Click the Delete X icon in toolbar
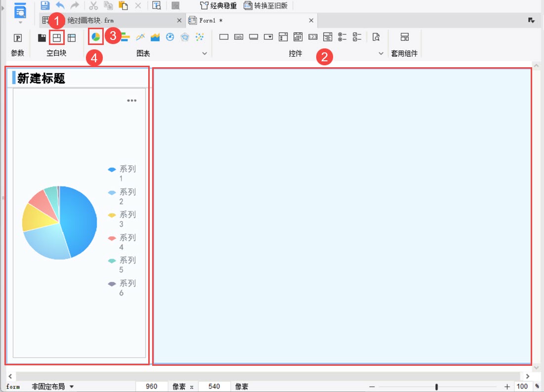This screenshot has height=392, width=544. 138,5
